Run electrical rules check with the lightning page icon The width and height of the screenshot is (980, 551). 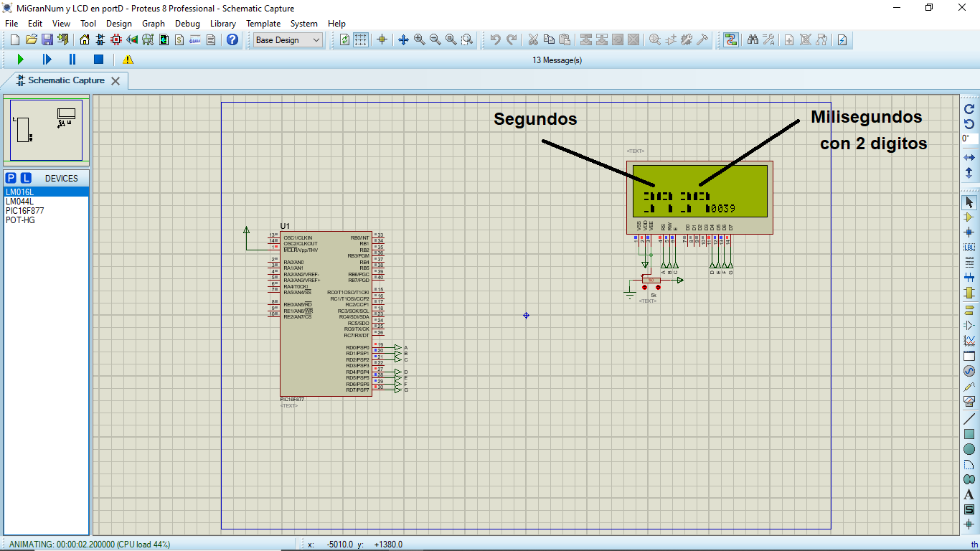coord(842,40)
